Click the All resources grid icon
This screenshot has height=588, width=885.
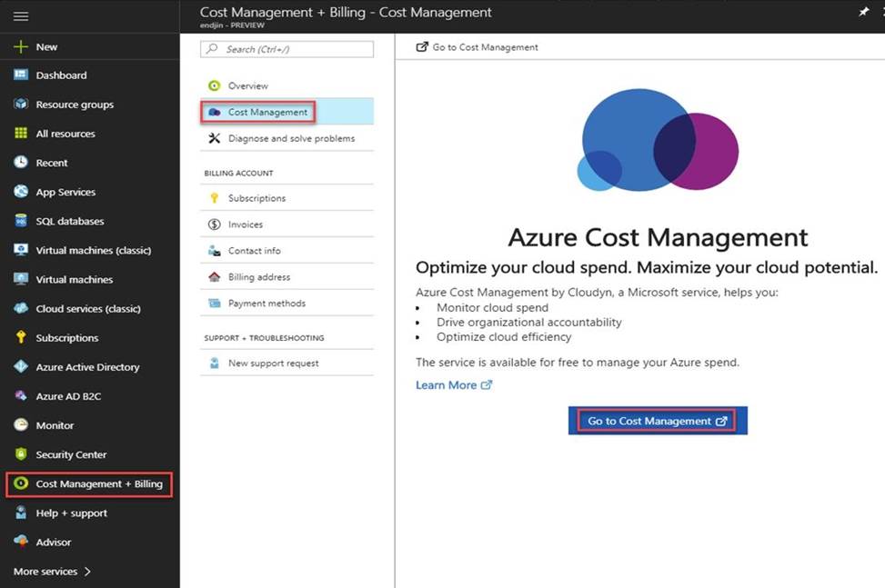point(20,134)
